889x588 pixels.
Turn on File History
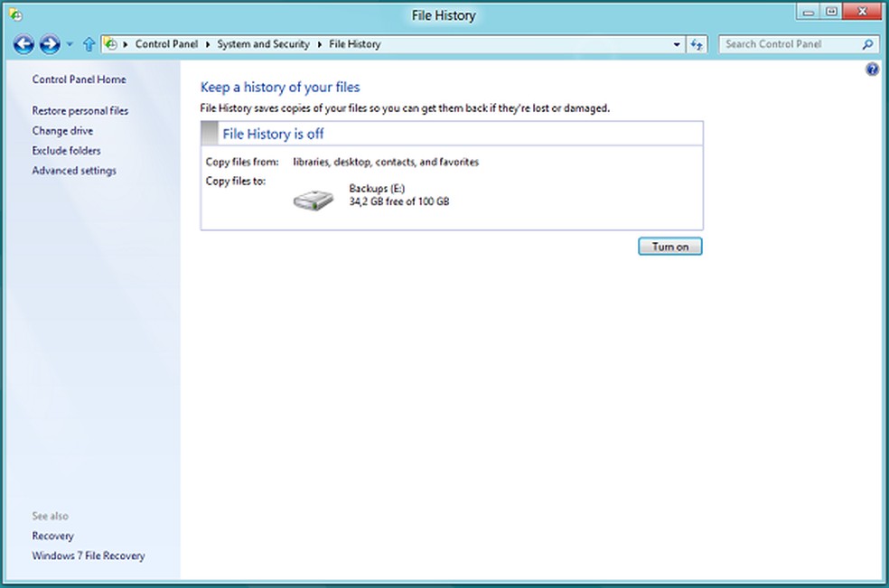pos(670,247)
